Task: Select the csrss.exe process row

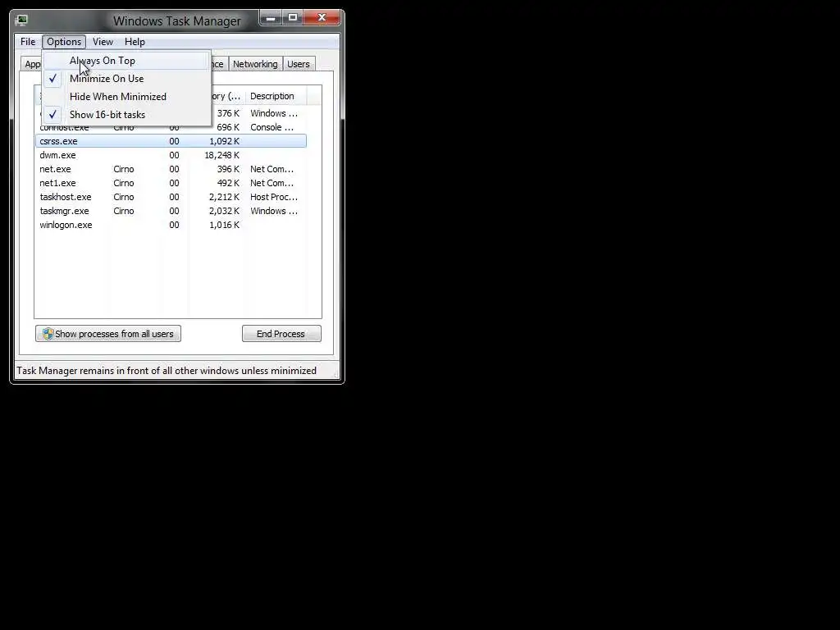Action: pyautogui.click(x=171, y=141)
